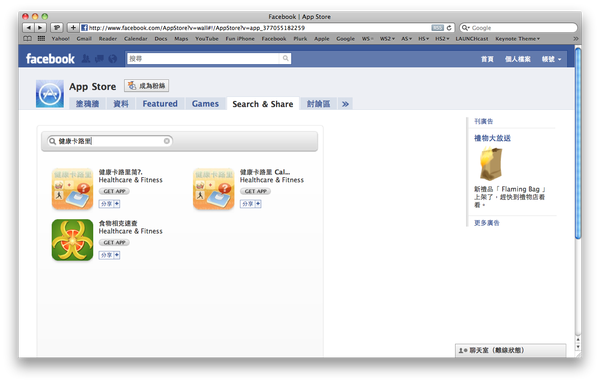Open the bookmarks book icon
Viewport: 600px width, 383px height.
pyautogui.click(x=28, y=39)
